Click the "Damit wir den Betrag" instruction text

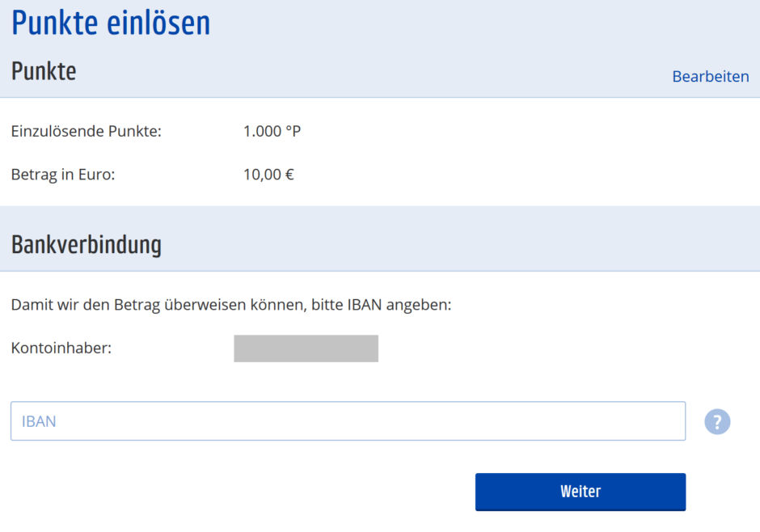point(230,306)
